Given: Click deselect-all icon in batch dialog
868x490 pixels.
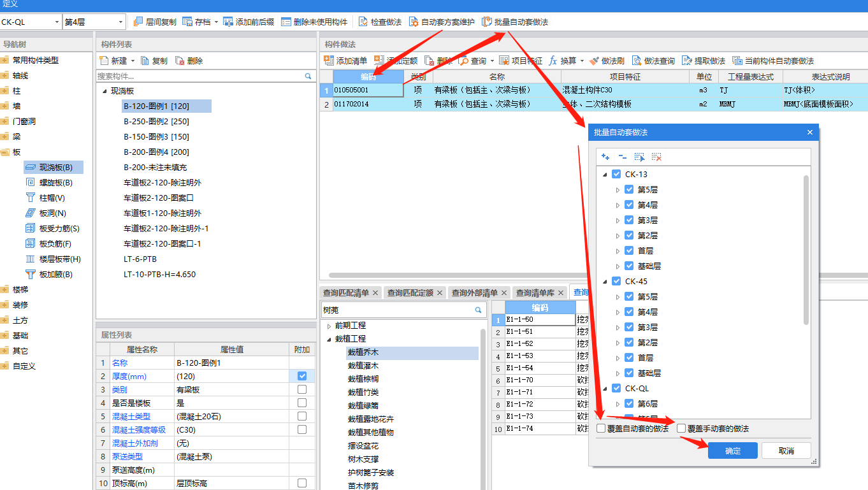Looking at the screenshot, I should click(x=657, y=157).
